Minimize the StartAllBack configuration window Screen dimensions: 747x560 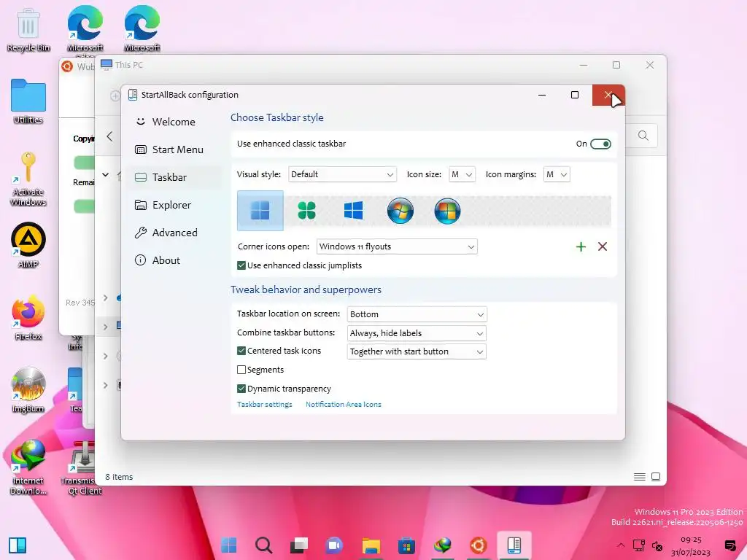[x=542, y=95]
